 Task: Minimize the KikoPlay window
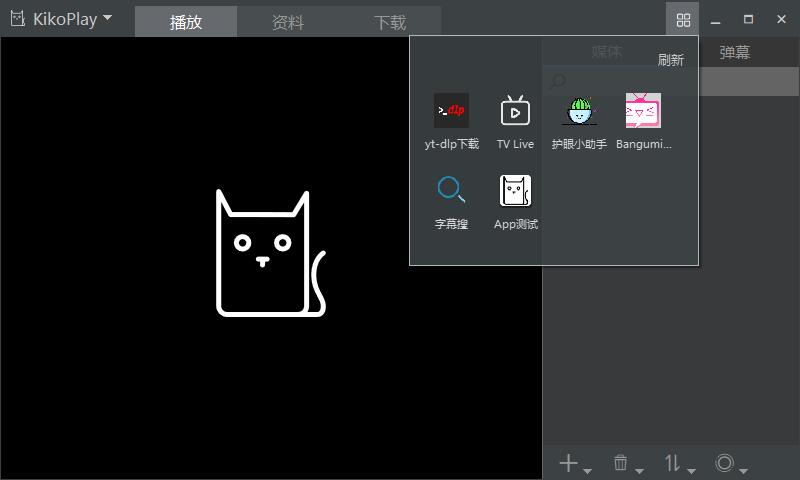tap(715, 19)
